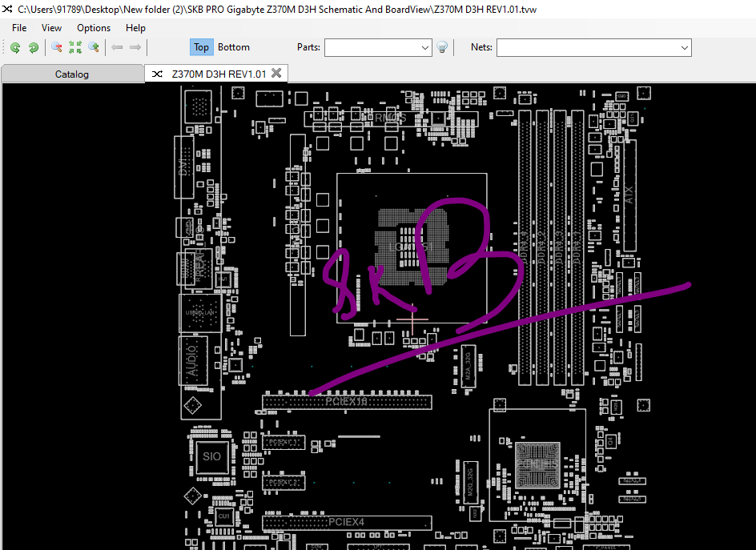The width and height of the screenshot is (756, 550).
Task: Select the SIO chip on the board
Action: pos(211,456)
